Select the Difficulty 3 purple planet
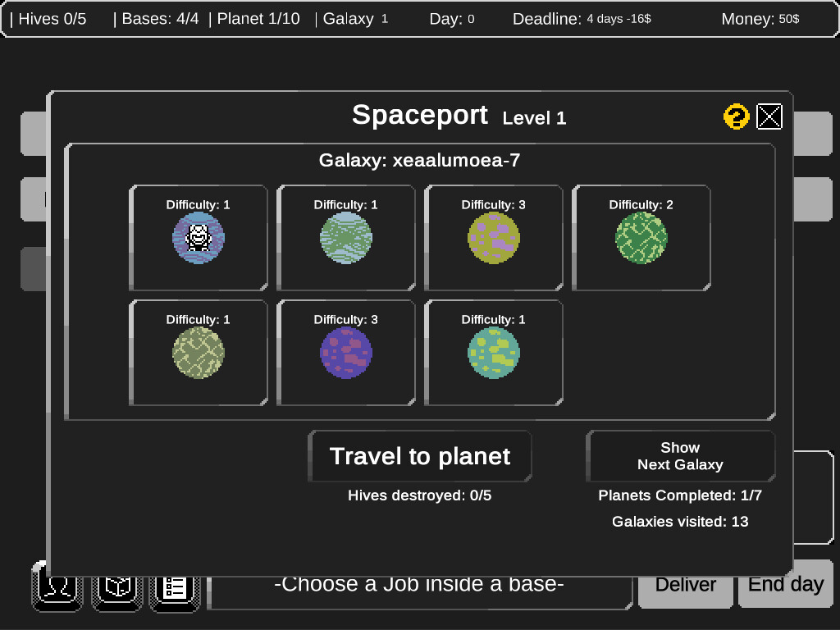 tap(345, 353)
